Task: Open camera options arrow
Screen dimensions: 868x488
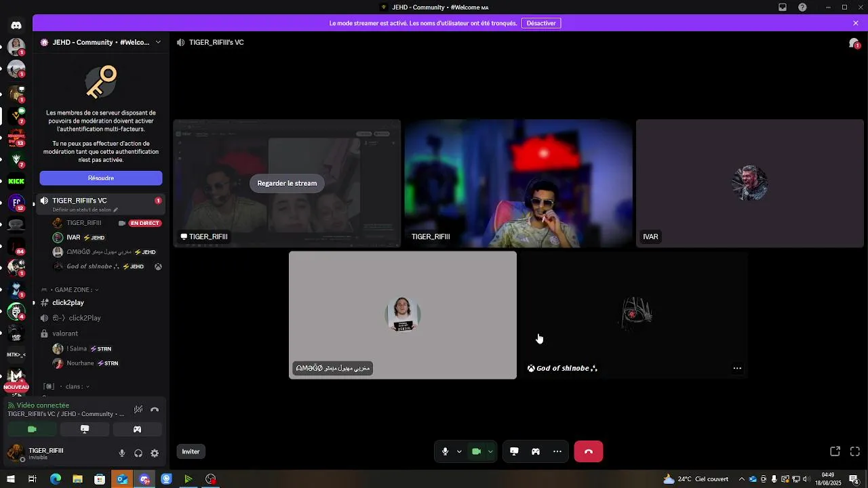Action: 490,451
